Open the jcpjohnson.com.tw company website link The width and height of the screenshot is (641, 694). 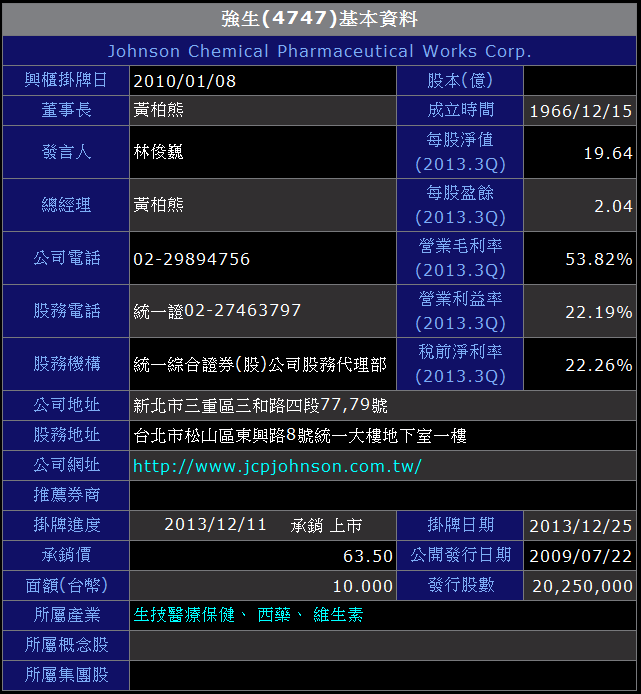coord(278,466)
